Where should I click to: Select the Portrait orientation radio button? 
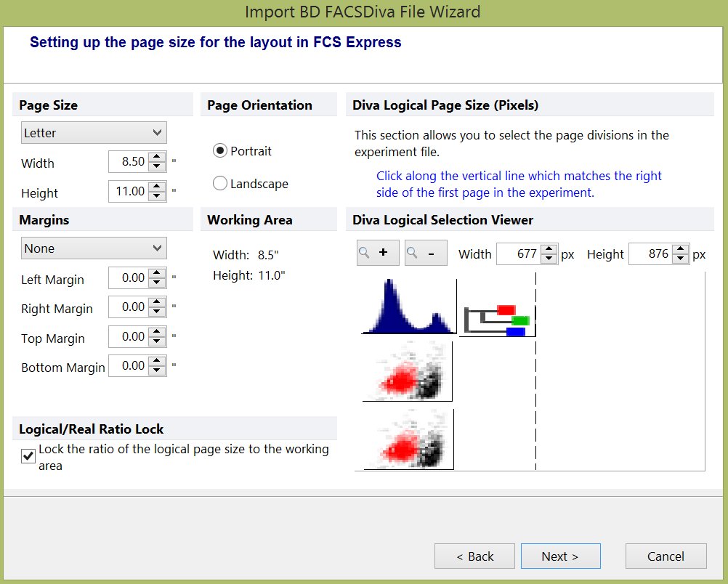click(x=220, y=151)
